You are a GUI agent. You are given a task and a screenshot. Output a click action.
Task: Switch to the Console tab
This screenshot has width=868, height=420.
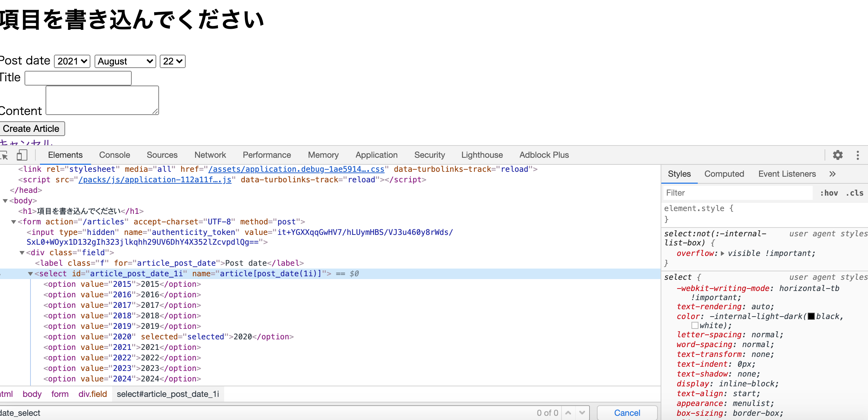point(115,155)
